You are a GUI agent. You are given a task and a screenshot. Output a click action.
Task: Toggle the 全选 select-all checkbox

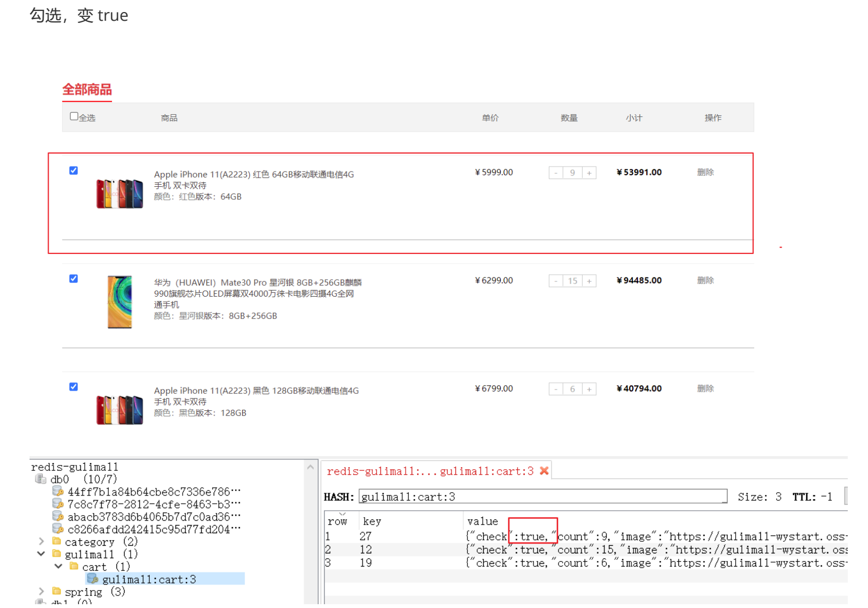pos(74,116)
